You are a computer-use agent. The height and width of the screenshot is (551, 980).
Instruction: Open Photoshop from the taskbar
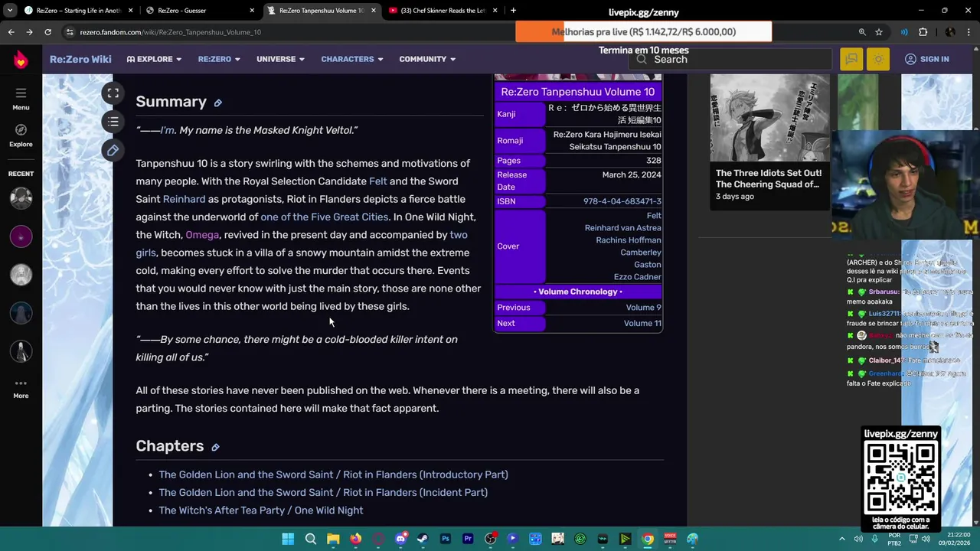click(x=445, y=539)
